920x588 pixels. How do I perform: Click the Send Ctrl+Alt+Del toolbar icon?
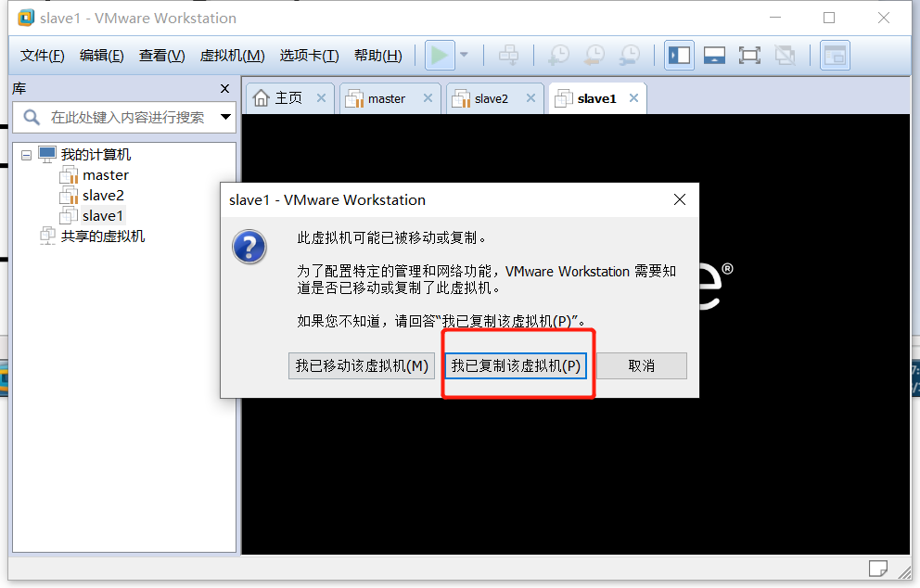[x=508, y=55]
